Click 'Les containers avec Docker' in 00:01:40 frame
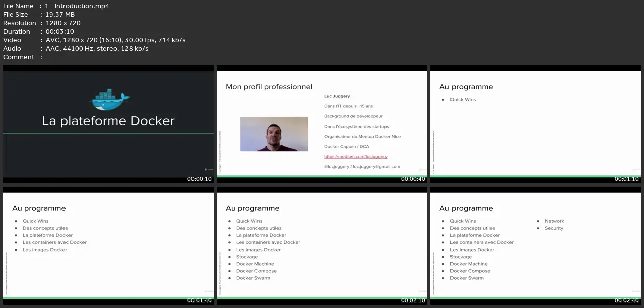Viewport: 644px width, 308px height. tap(54, 242)
